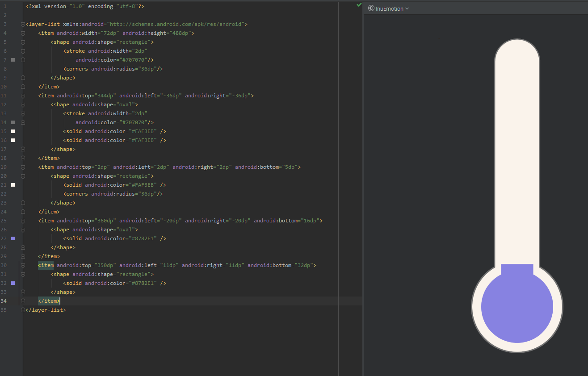Collapse the layer-list tag fold on line 3
This screenshot has width=588, height=376.
[x=23, y=24]
